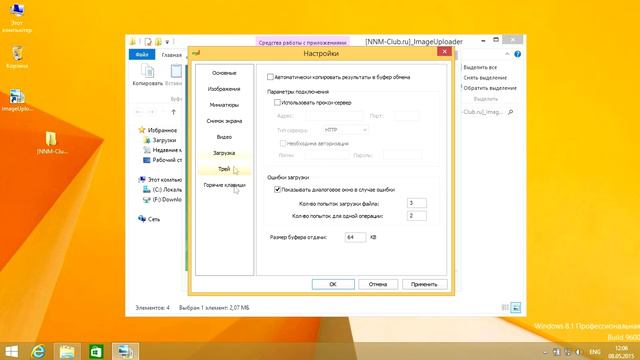Select the ImageUploader desktop shortcut

point(17,100)
